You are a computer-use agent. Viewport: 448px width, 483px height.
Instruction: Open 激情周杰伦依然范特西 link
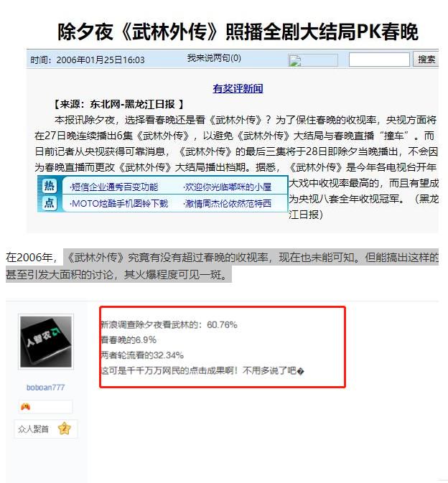(x=227, y=204)
